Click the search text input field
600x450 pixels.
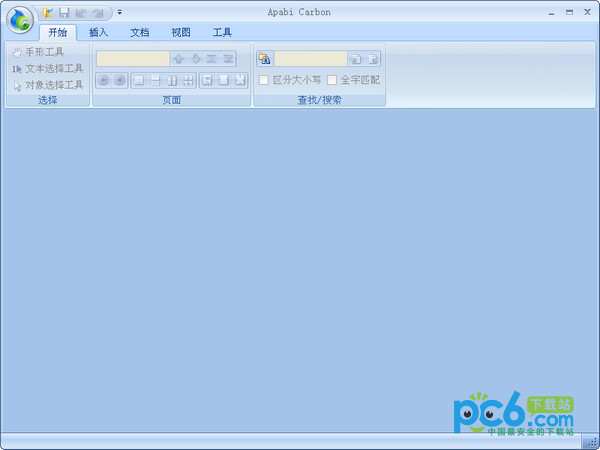[x=311, y=59]
